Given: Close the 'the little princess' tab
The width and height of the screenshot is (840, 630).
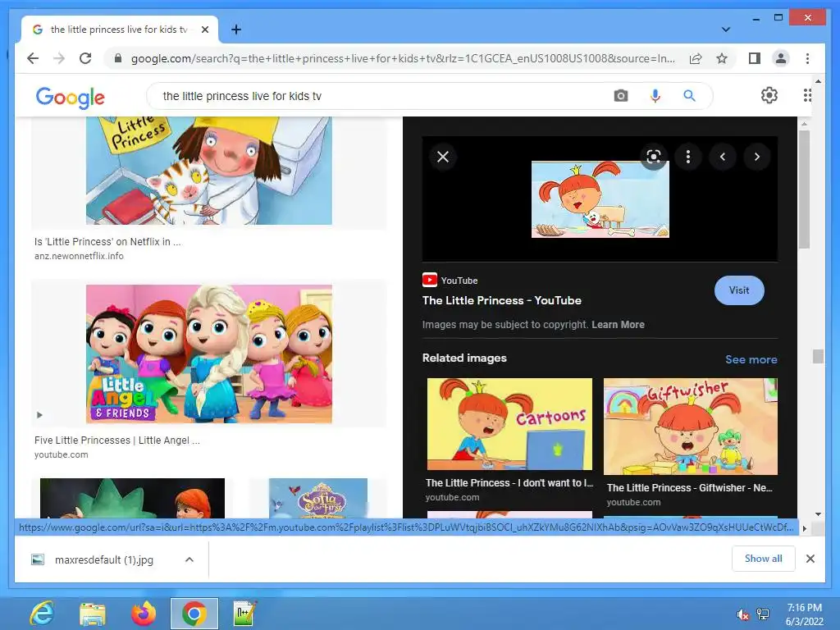Looking at the screenshot, I should tap(204, 30).
